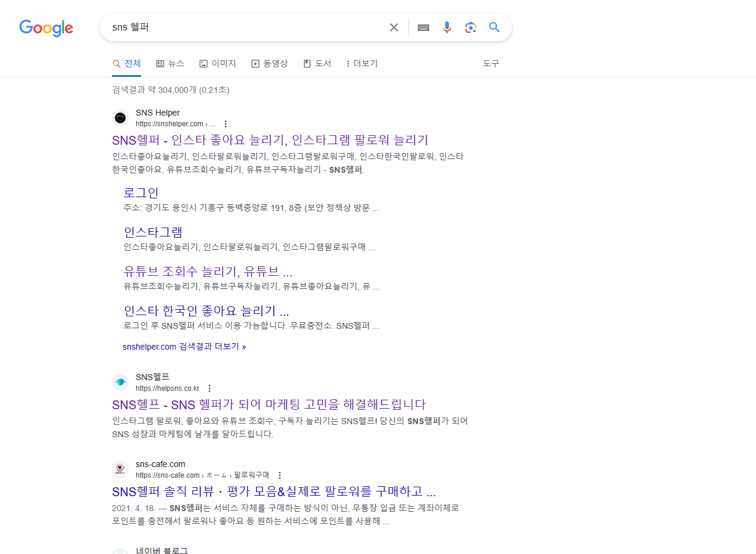The height and width of the screenshot is (554, 756).
Task: Switch to the 이미지 results tab
Action: click(x=218, y=64)
